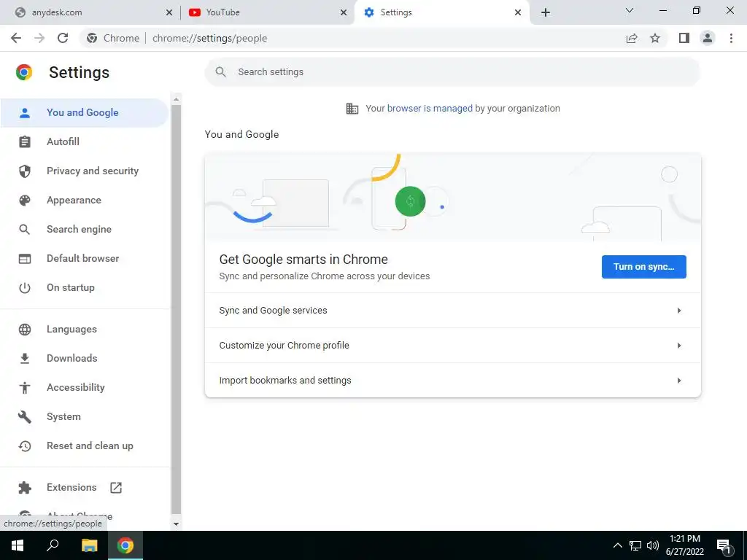The width and height of the screenshot is (747, 560).
Task: Expand Customize your Chrome profile
Action: coord(452,346)
